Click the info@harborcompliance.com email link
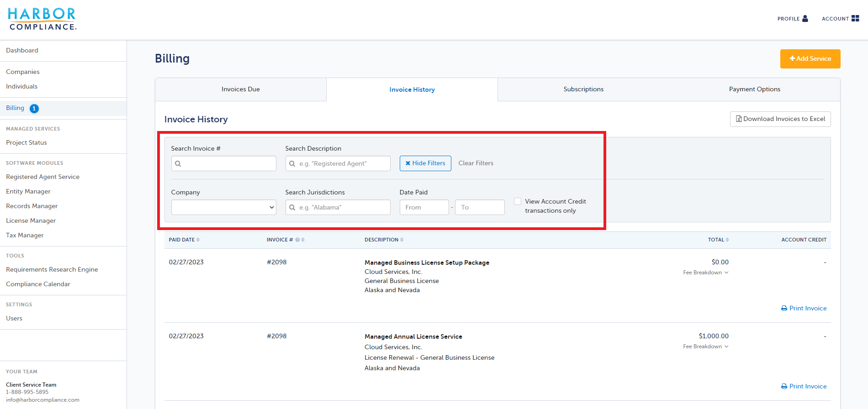868x409 pixels. point(42,400)
